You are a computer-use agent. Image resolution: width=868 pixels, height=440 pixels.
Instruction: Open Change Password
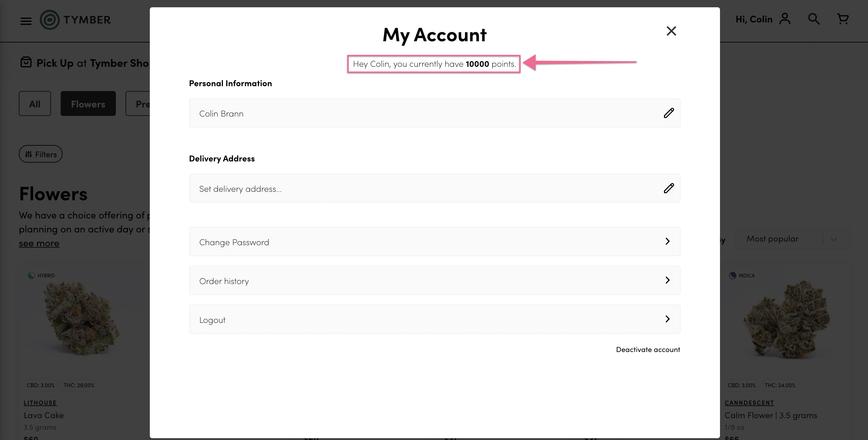[435, 242]
